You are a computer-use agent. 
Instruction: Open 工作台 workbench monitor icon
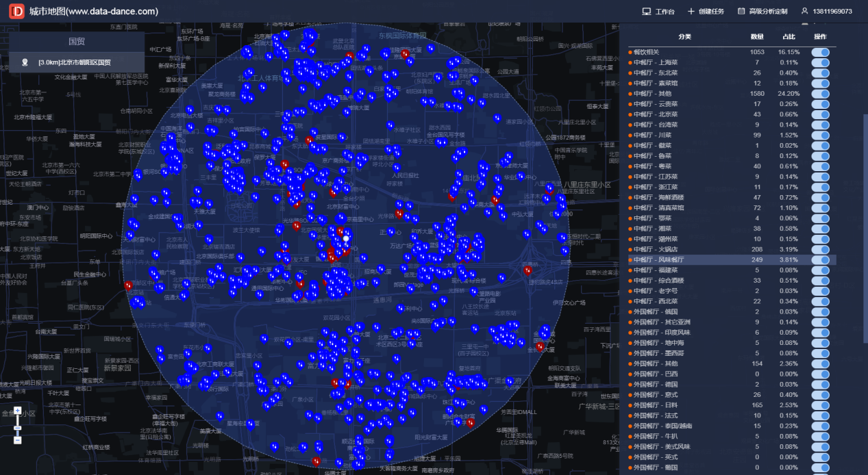point(646,12)
